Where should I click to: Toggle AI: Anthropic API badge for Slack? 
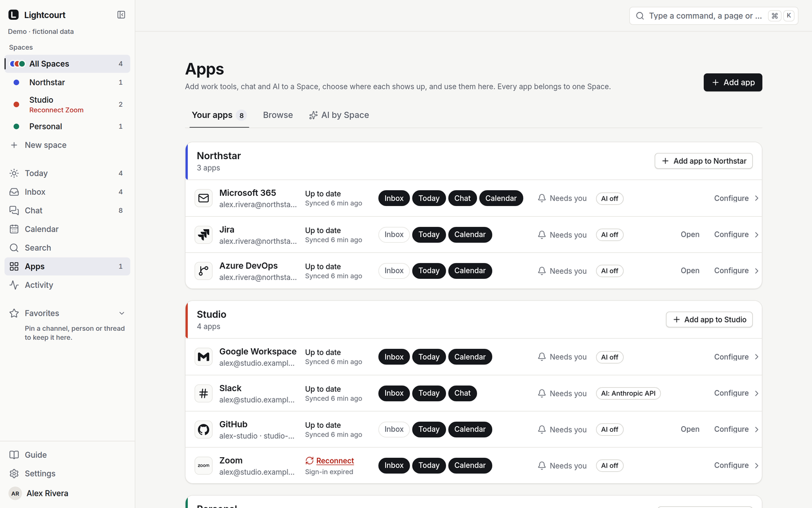point(628,393)
